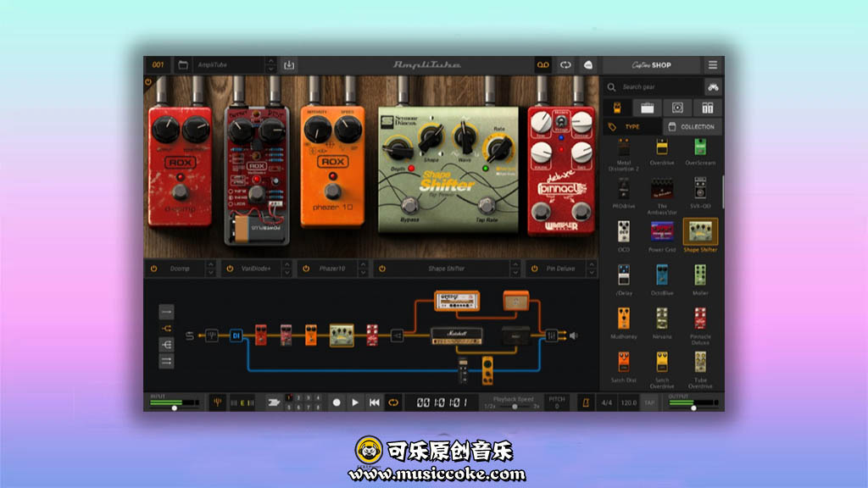
Task: Toggle the Pin Deluxe slot power button
Action: tap(535, 269)
